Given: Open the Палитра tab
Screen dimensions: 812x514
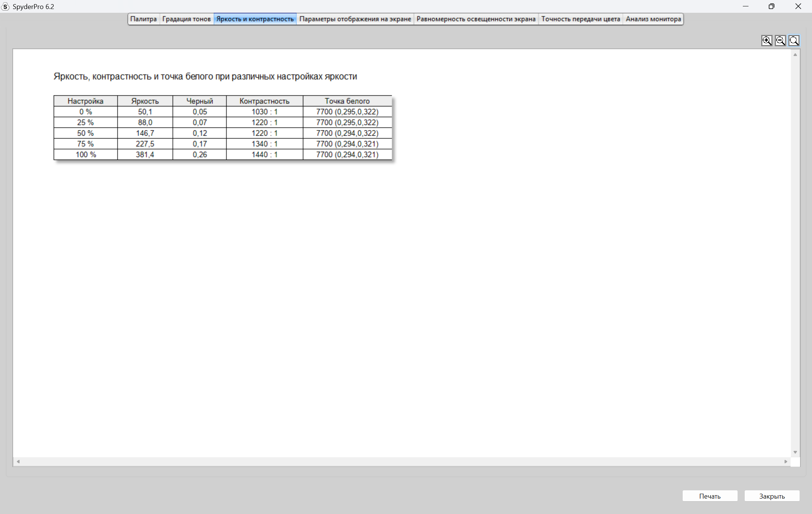Looking at the screenshot, I should click(143, 19).
